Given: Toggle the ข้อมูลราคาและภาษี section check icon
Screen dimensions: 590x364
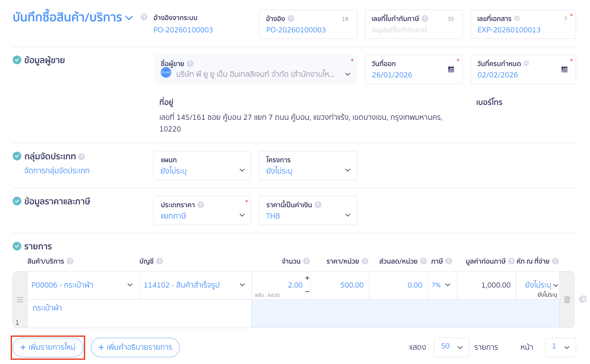Looking at the screenshot, I should click(x=17, y=201).
